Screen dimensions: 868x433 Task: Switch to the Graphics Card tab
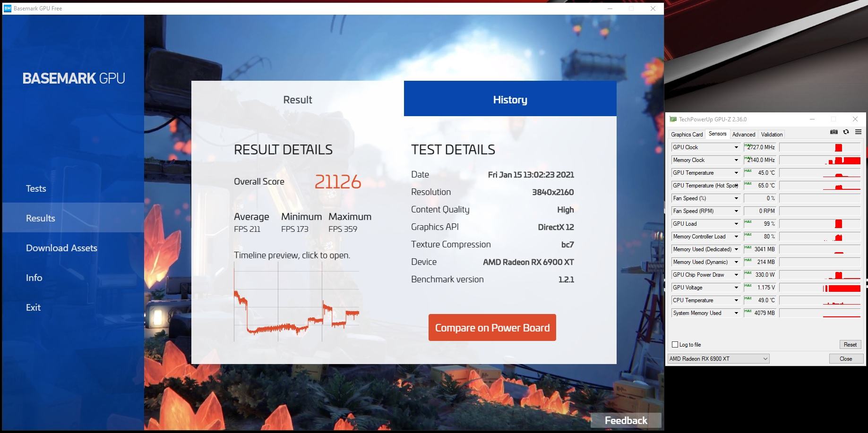[x=687, y=135]
